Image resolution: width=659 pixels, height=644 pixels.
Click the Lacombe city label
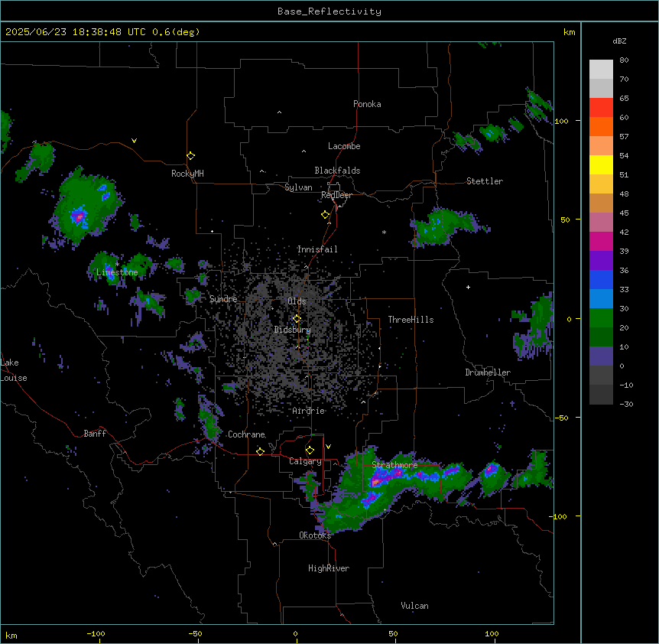pyautogui.click(x=344, y=146)
